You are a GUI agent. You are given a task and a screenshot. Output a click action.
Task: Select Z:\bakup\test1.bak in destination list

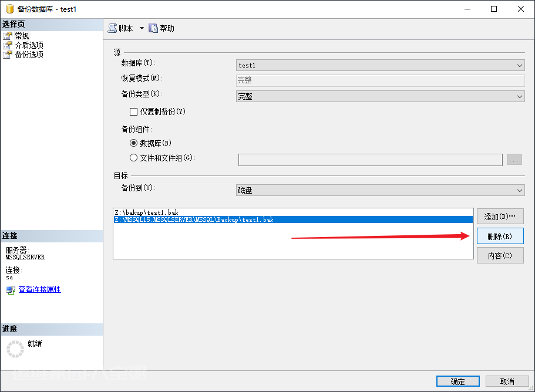click(x=147, y=212)
